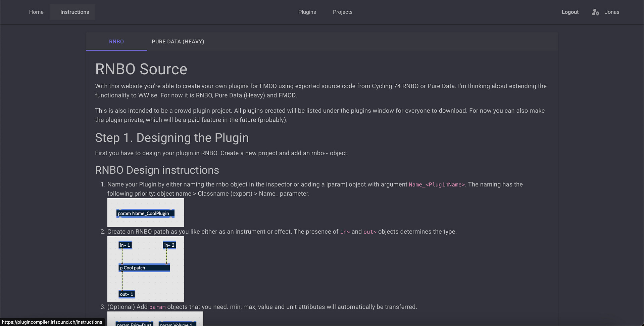644x326 pixels.
Task: Click the param Name_CoolPlugin object image
Action: click(145, 213)
